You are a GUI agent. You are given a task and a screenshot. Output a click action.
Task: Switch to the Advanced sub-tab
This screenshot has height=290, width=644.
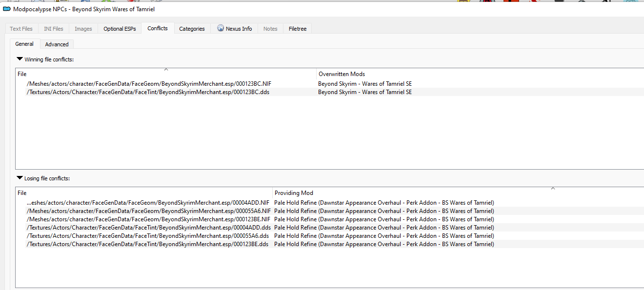[x=57, y=44]
